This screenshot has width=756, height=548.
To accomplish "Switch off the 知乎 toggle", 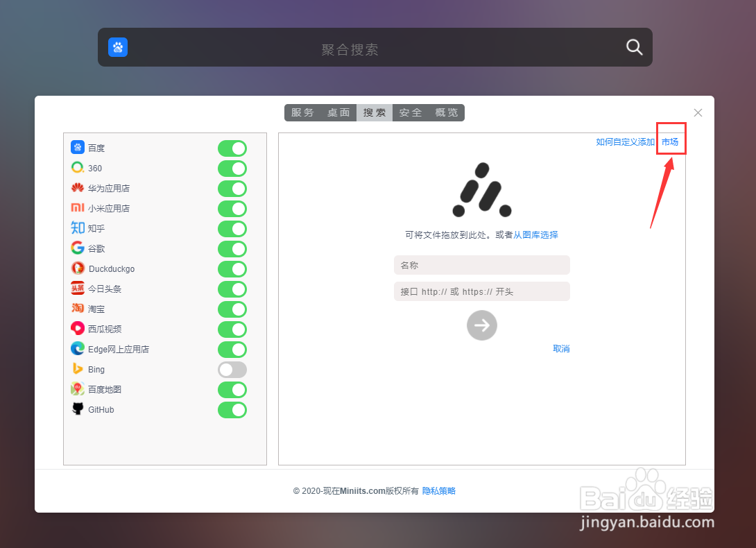I will click(x=232, y=229).
